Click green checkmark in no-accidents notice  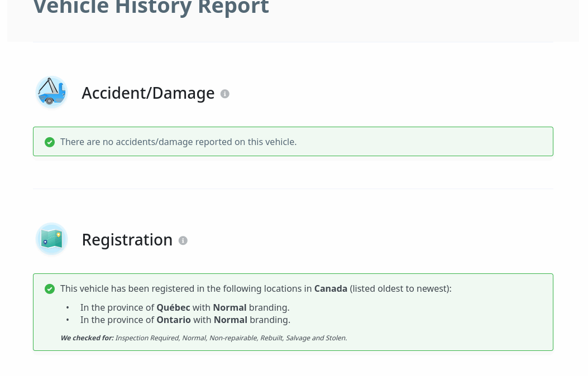point(50,142)
